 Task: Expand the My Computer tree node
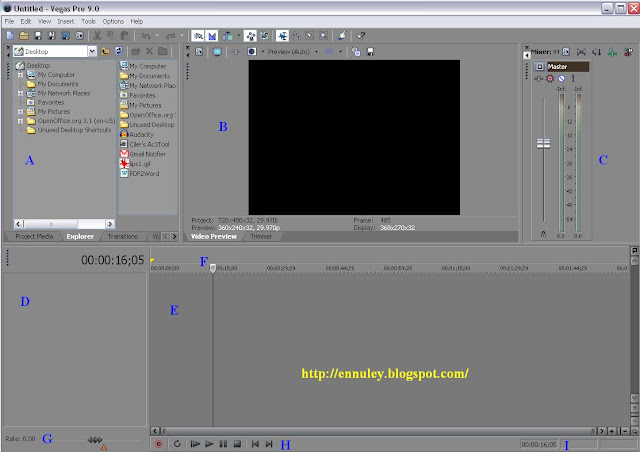click(20, 75)
